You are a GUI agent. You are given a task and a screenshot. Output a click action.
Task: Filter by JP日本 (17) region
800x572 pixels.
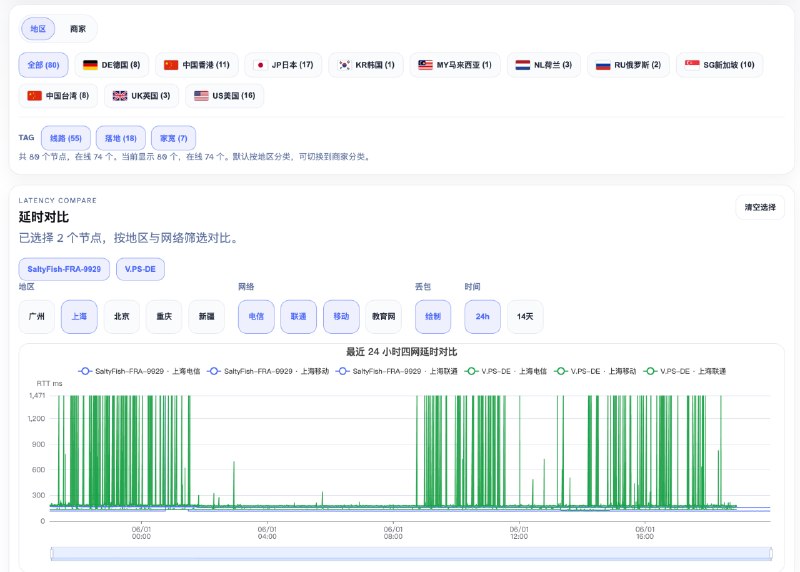283,65
